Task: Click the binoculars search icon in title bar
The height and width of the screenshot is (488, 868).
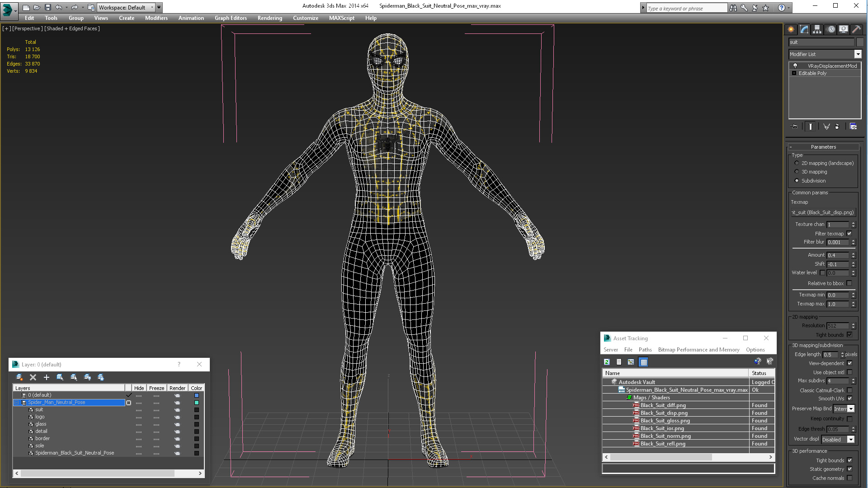Action: click(x=733, y=8)
